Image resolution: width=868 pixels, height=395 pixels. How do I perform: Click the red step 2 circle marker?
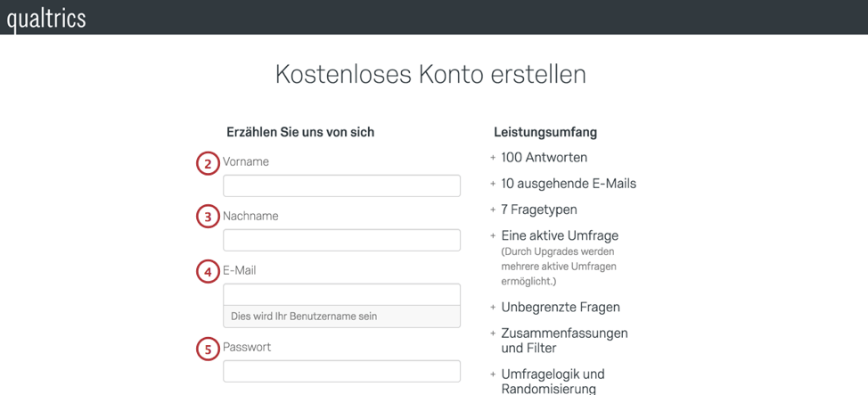click(209, 164)
